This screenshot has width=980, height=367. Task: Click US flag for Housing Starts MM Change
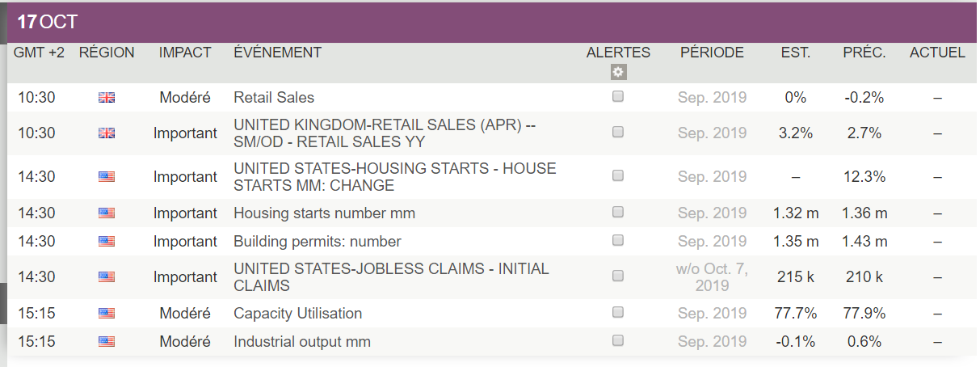[x=107, y=177]
